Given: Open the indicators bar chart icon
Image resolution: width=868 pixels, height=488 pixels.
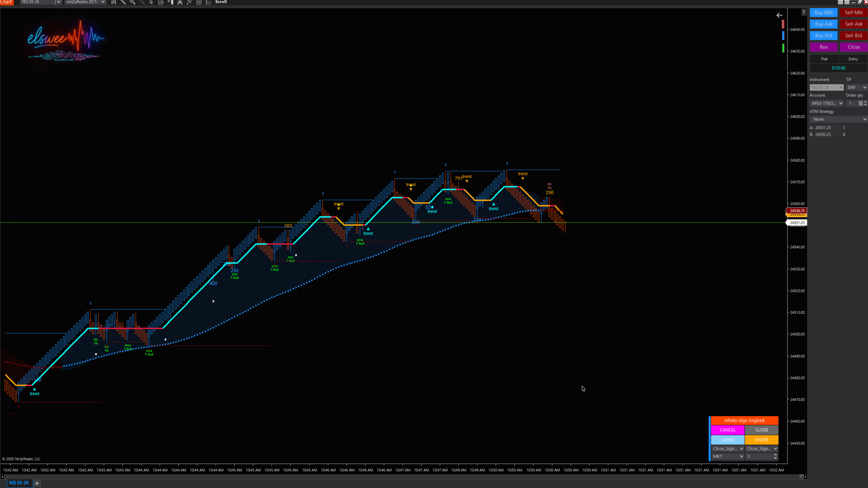Looking at the screenshot, I should pyautogui.click(x=180, y=2).
